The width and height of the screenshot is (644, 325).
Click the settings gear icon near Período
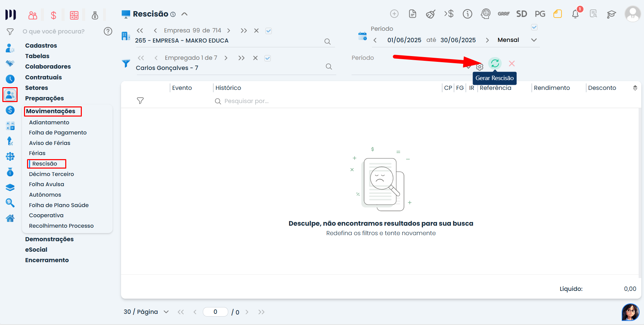click(480, 67)
